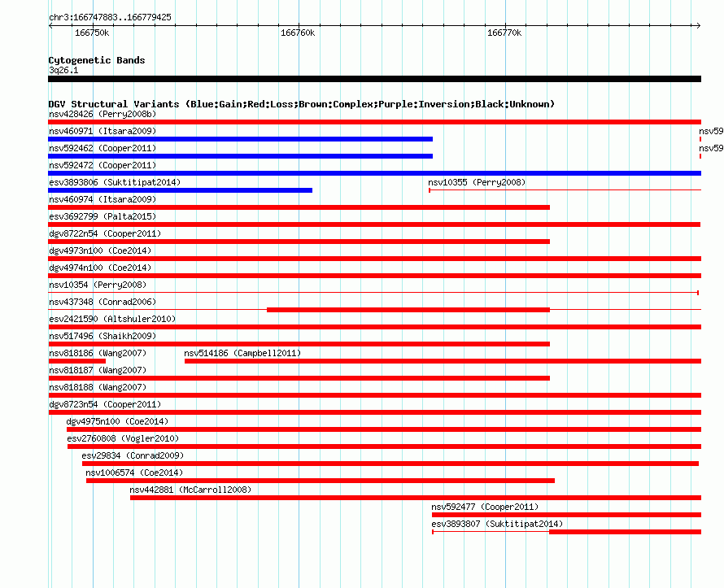Click the thin red line of nsv10355

point(565,190)
